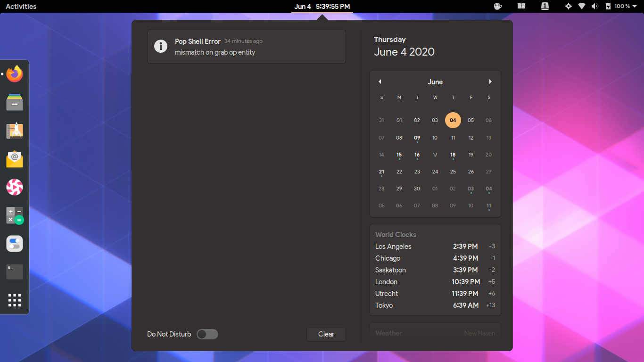Open the World Clocks section

tap(435, 270)
